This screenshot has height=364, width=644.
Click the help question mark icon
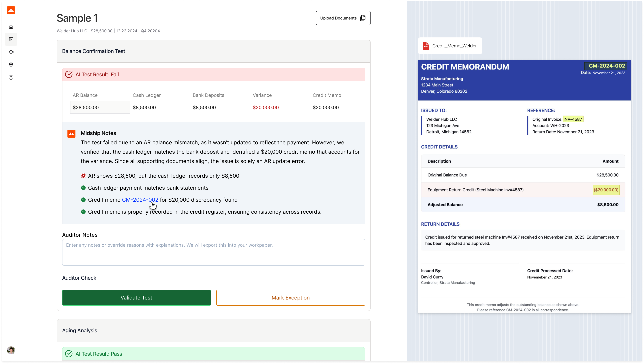pos(11,77)
